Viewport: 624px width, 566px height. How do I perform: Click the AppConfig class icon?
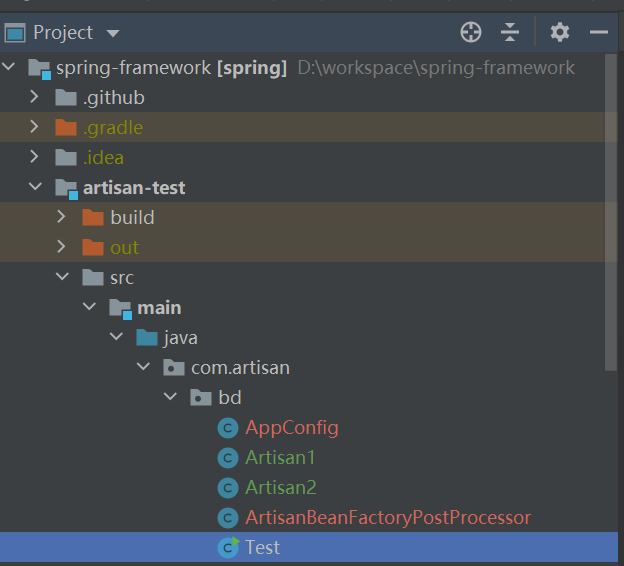click(x=229, y=428)
